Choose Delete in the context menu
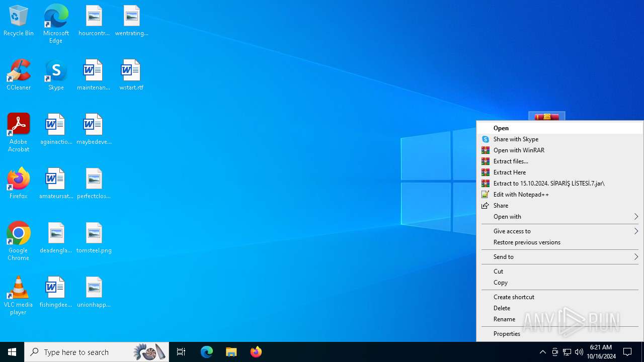Screen dimensions: 644x362 (560, 308)
